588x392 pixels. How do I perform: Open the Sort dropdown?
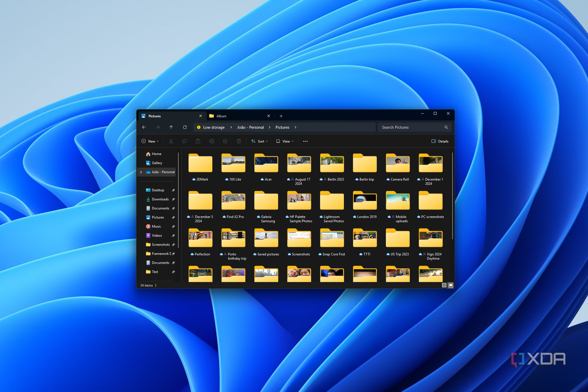pos(259,141)
